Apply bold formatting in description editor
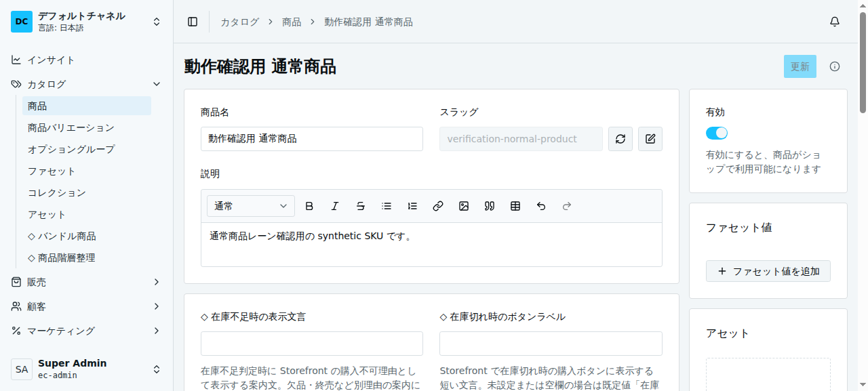Screen dimensions: 868x391 (x=309, y=206)
